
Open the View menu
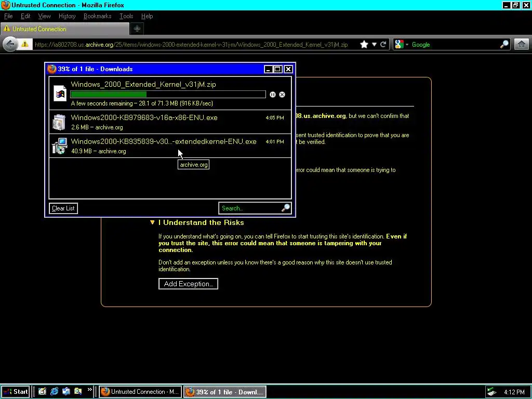(44, 16)
